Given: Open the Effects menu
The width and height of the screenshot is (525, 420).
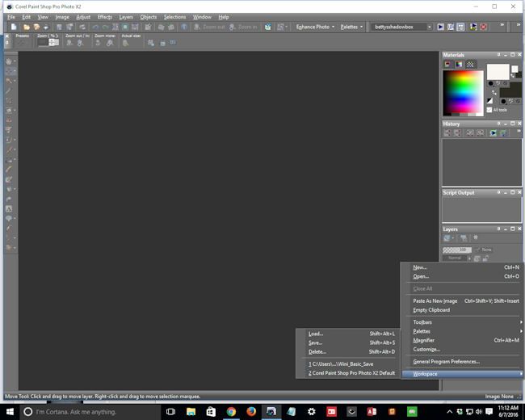Looking at the screenshot, I should point(104,17).
